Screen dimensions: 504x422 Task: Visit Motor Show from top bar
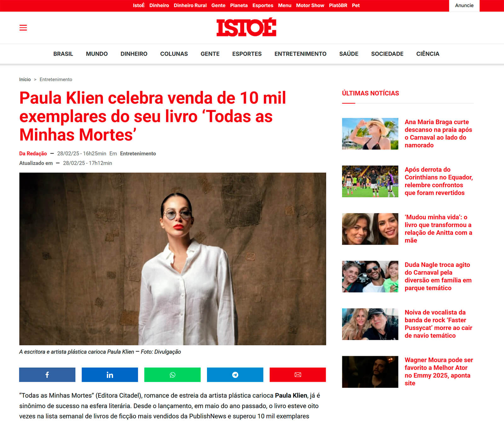(310, 5)
